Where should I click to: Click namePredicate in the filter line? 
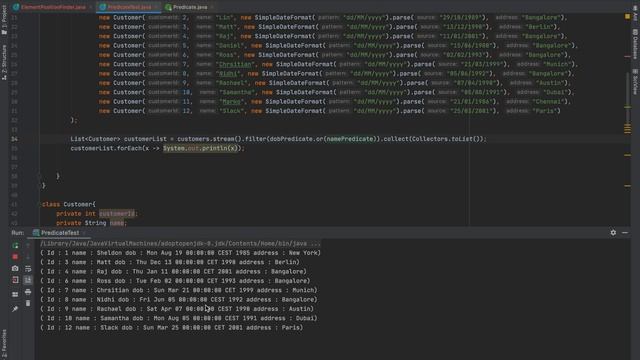click(350, 139)
